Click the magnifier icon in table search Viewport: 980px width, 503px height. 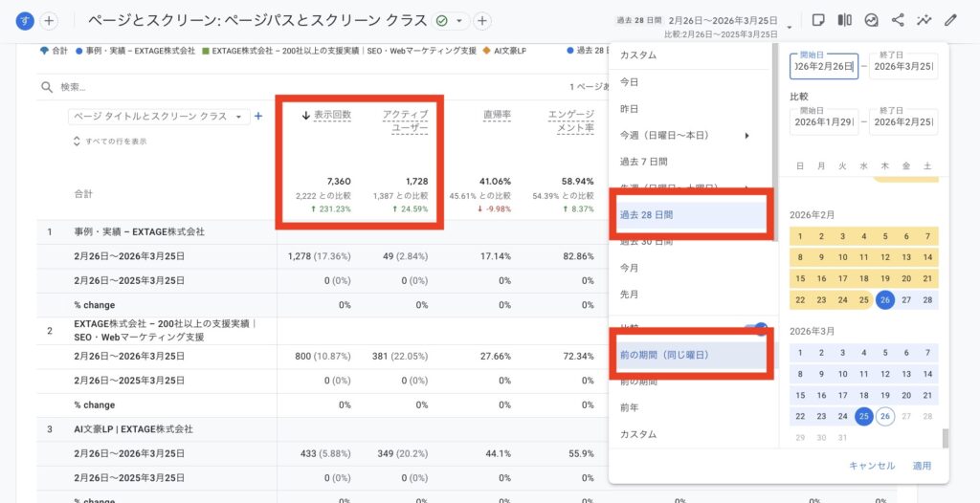47,87
